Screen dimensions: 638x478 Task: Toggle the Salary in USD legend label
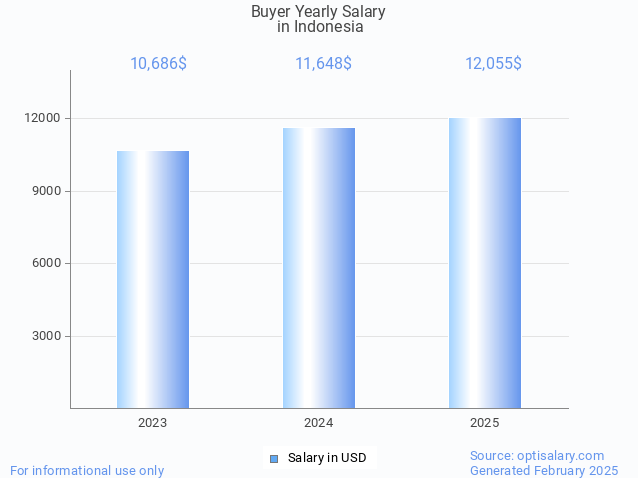tap(326, 458)
